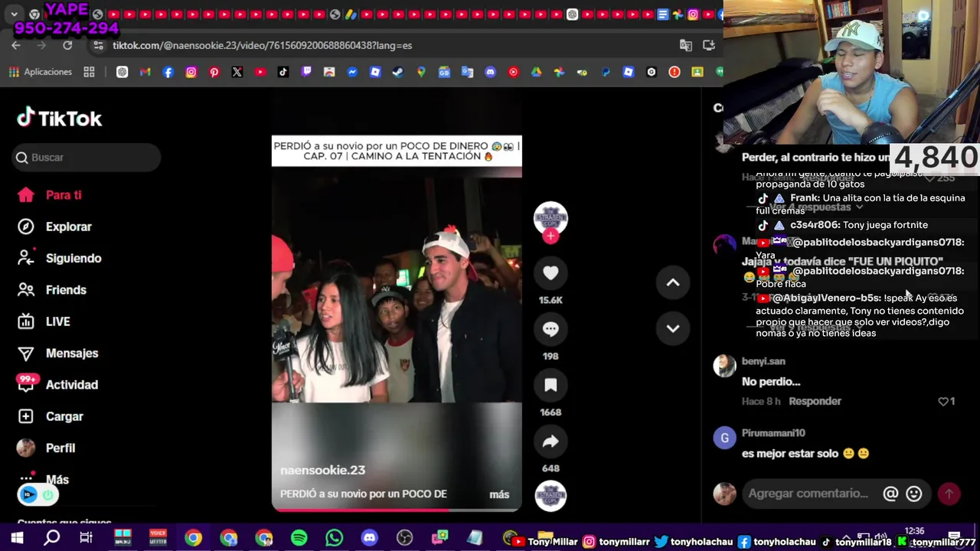The width and height of the screenshot is (980, 551).
Task: Install app icon in address bar
Action: click(x=709, y=45)
